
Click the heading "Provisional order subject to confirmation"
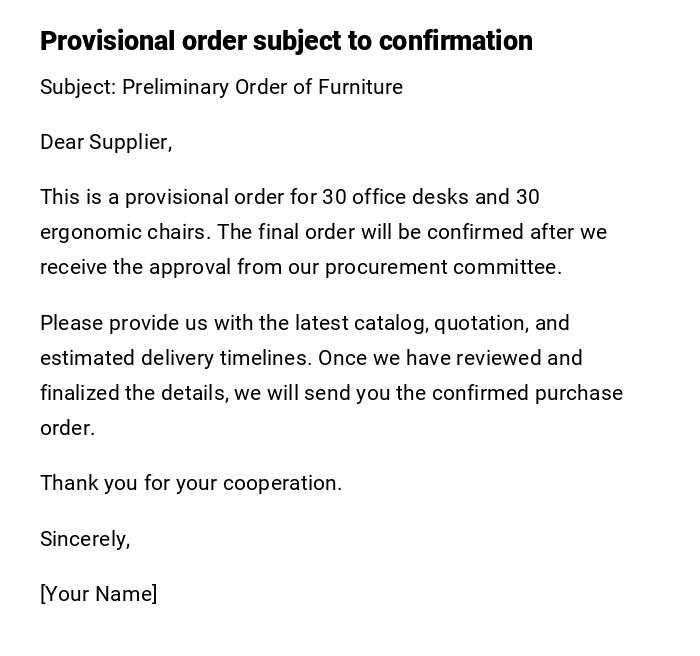286,41
